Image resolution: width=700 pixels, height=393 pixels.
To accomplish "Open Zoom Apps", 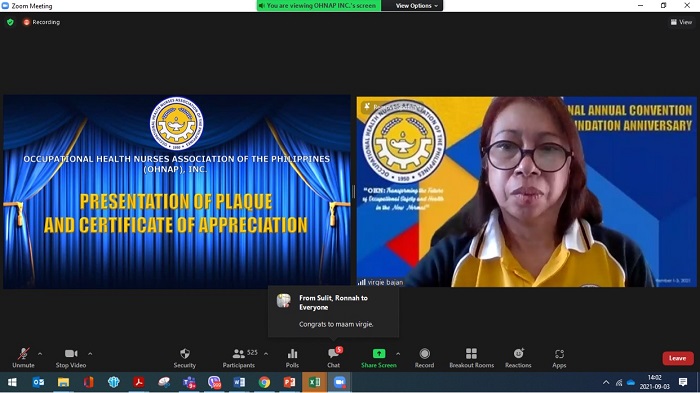I will pyautogui.click(x=559, y=358).
